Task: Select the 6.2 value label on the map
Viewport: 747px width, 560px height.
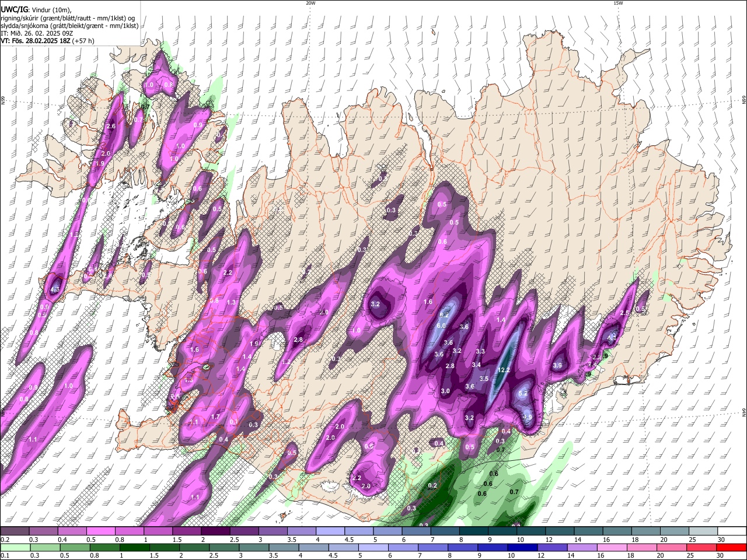Action: 444,315
